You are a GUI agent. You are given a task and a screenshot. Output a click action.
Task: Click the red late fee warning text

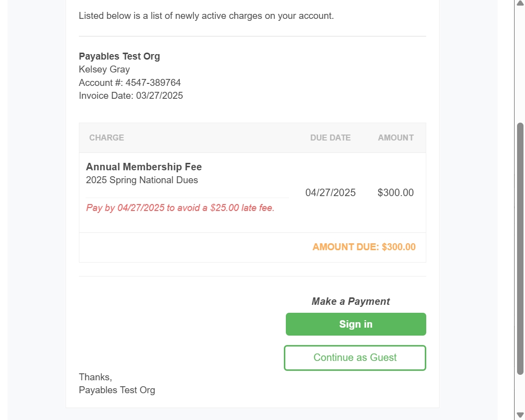point(180,208)
